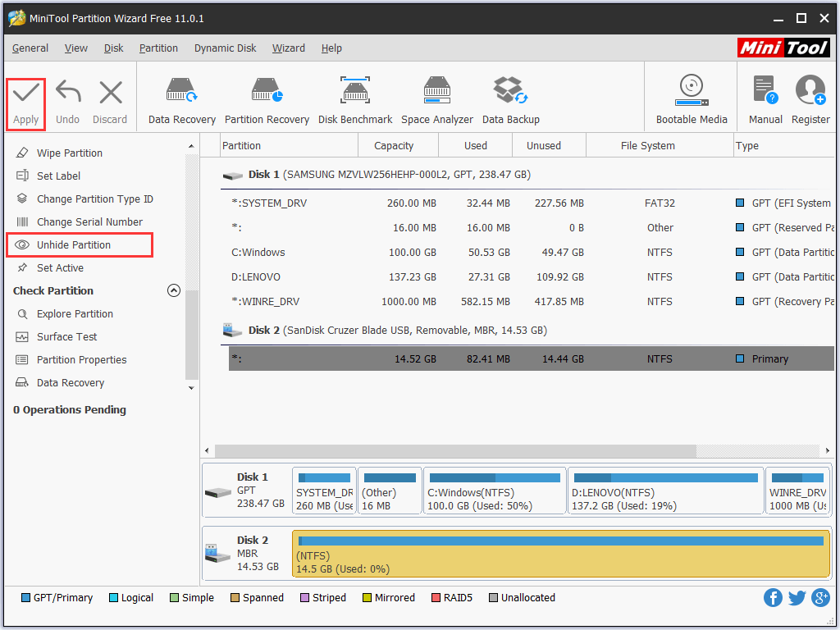Image resolution: width=840 pixels, height=630 pixels.
Task: Click the Register user icon
Action: 810,90
